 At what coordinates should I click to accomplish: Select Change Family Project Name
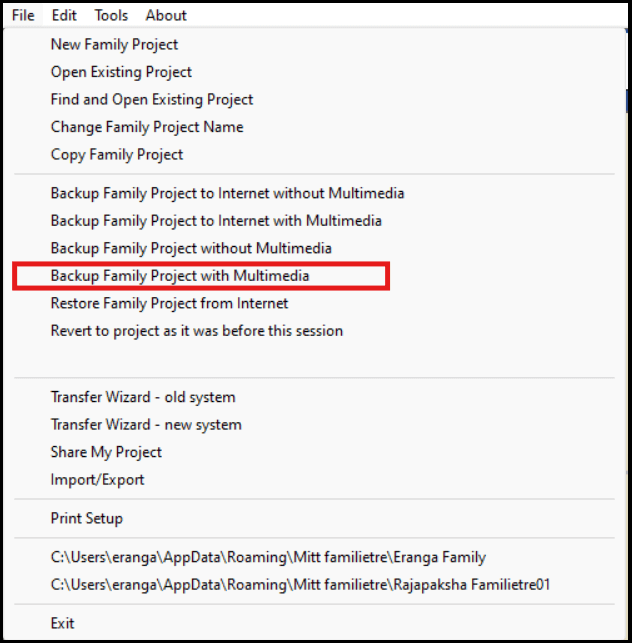click(x=147, y=127)
